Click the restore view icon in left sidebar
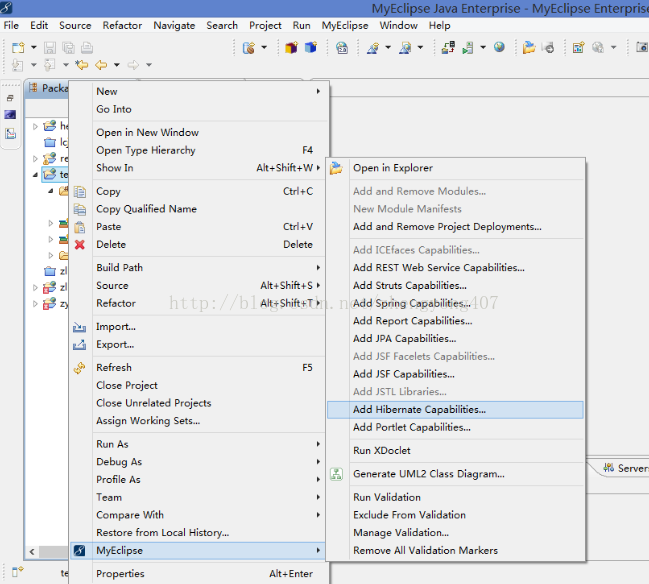This screenshot has width=649, height=584. (10, 98)
